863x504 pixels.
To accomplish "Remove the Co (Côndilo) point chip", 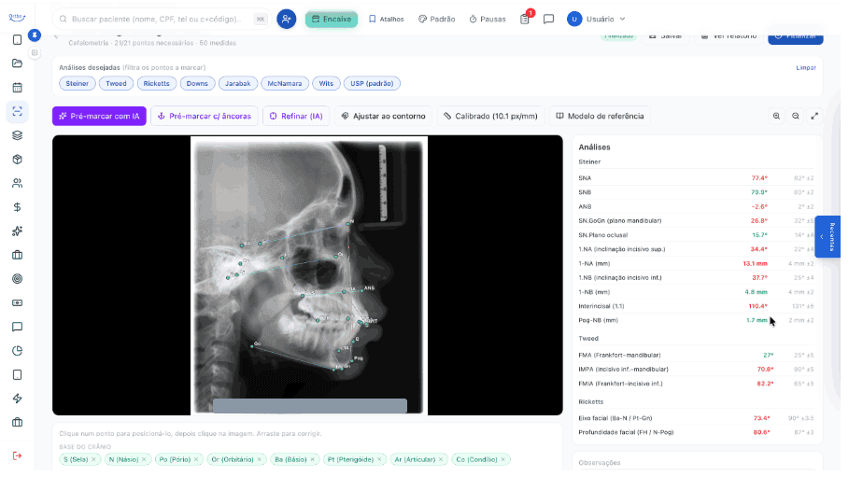I will click(x=503, y=459).
